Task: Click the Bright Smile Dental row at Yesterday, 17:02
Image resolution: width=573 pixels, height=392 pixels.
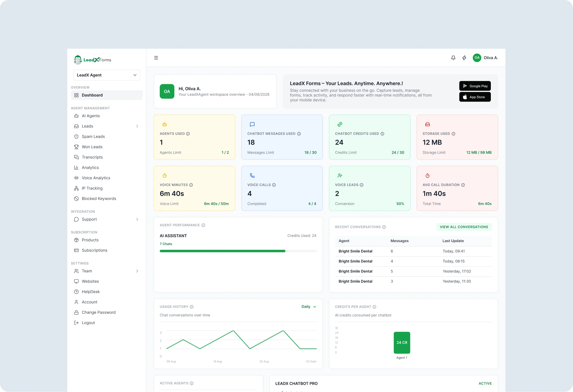Action: 413,271
